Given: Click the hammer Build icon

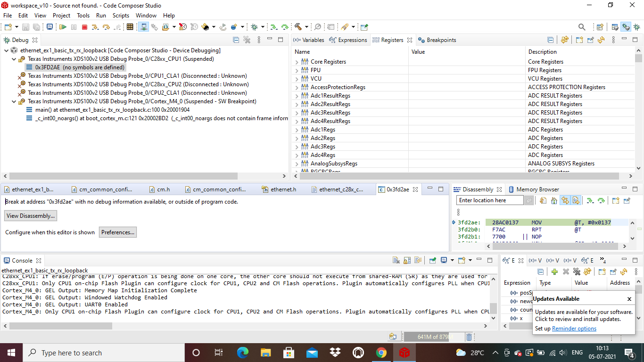Looking at the screenshot, I should 298,27.
